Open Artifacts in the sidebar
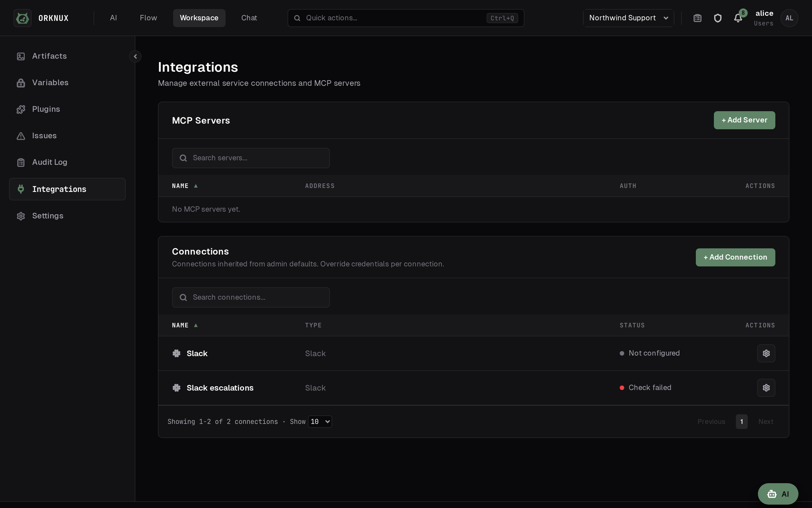 click(x=67, y=56)
